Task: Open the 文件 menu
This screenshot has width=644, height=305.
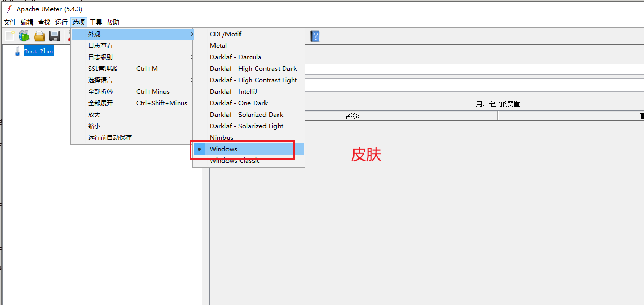Action: (x=10, y=22)
